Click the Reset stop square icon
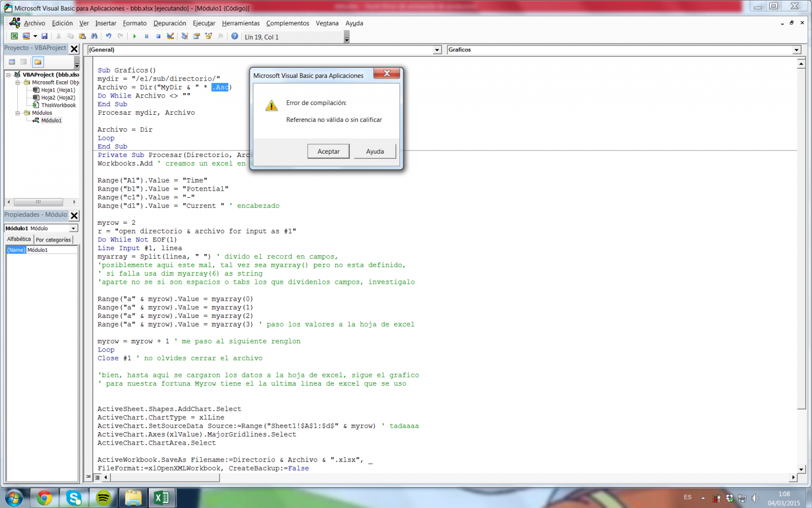Screen dimensions: 812x508 tap(158, 36)
